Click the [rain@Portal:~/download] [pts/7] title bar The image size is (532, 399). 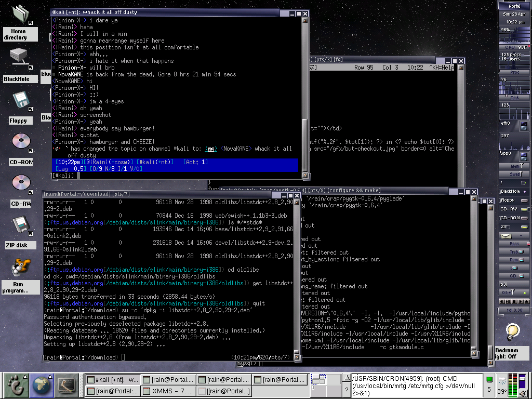pos(157,194)
